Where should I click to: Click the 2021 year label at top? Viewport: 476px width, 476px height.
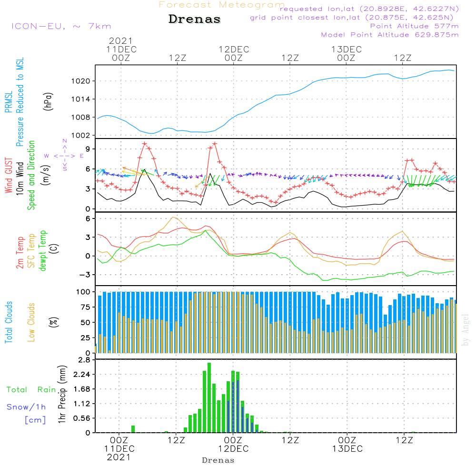tap(121, 41)
